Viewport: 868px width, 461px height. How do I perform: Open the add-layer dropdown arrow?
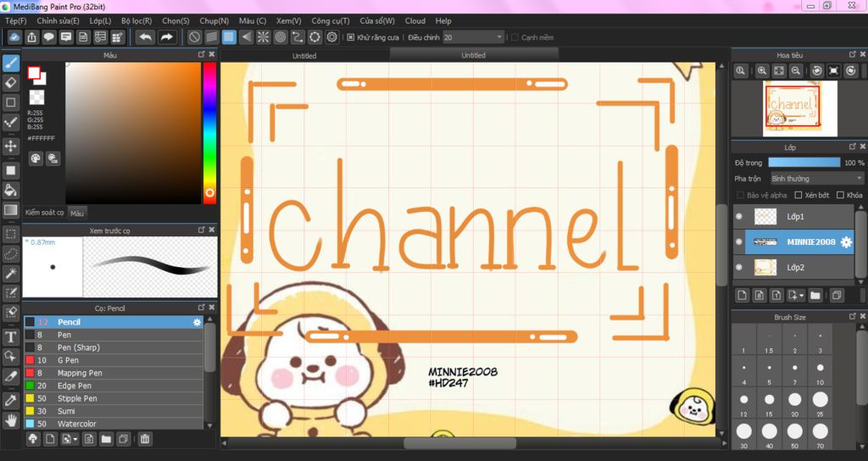pos(801,296)
